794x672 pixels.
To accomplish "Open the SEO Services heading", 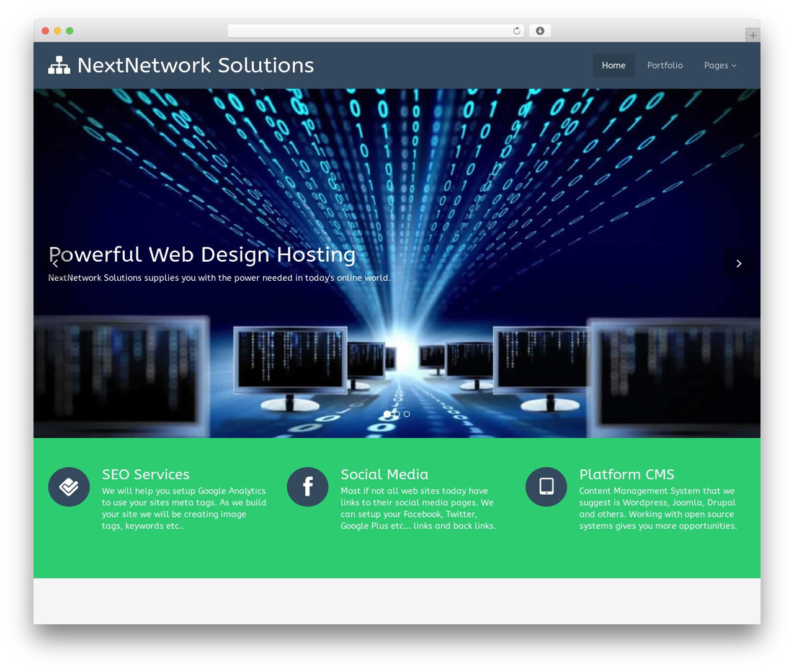I will point(146,474).
